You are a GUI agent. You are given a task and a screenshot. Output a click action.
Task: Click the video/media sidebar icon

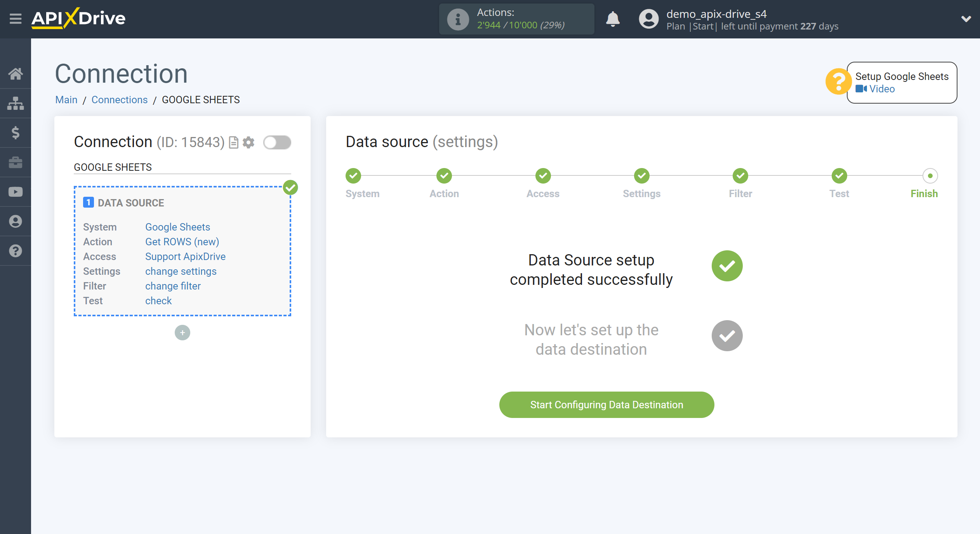[16, 192]
